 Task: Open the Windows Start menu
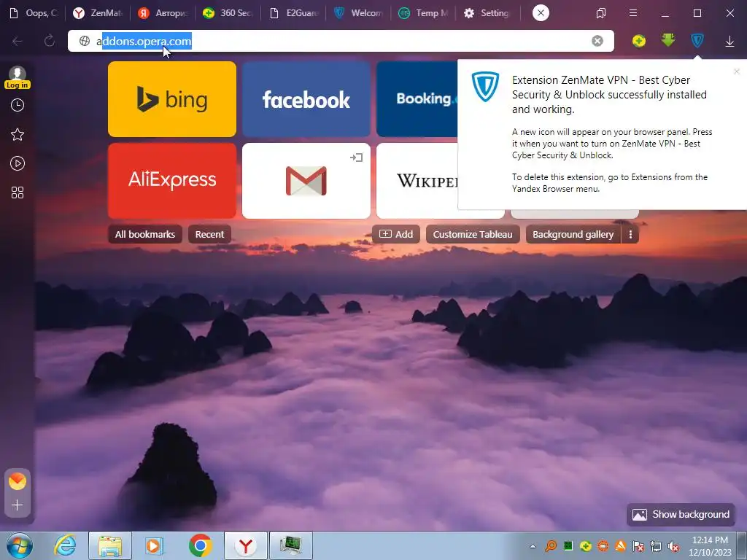point(20,545)
